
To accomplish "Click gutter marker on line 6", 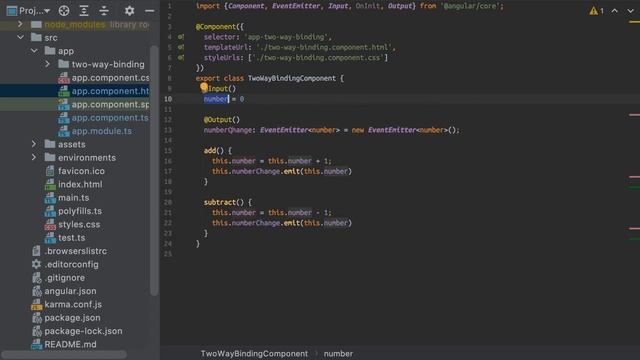I will pyautogui.click(x=180, y=58).
